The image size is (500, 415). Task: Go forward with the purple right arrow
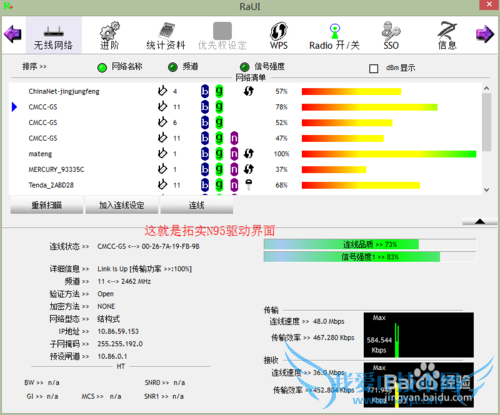coord(485,34)
